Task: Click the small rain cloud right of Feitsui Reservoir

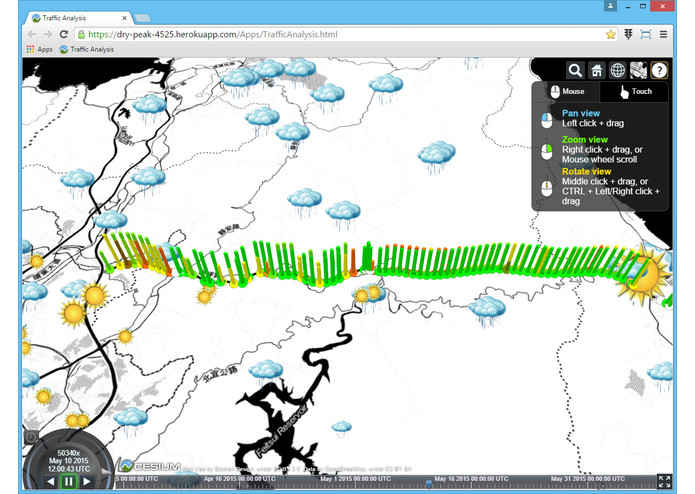Action: 341,428
